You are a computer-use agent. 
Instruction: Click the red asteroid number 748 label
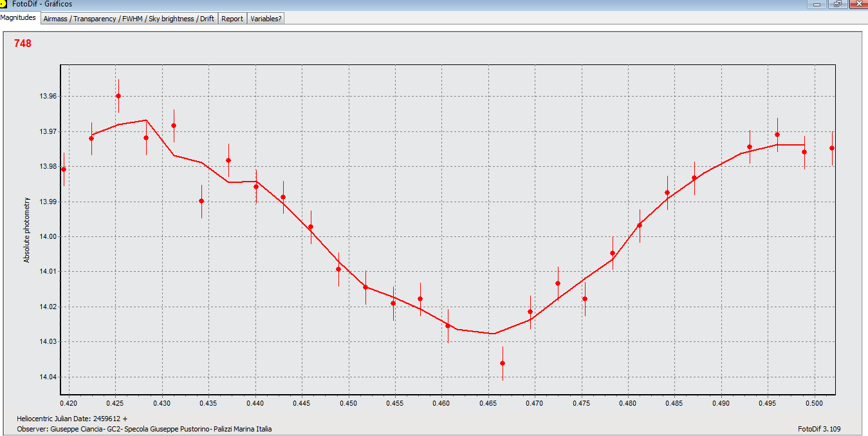tap(23, 44)
